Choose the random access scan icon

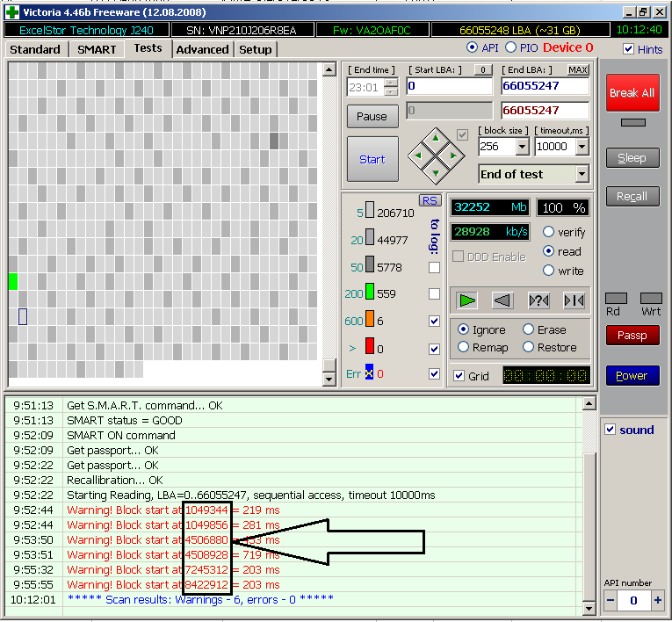click(538, 300)
